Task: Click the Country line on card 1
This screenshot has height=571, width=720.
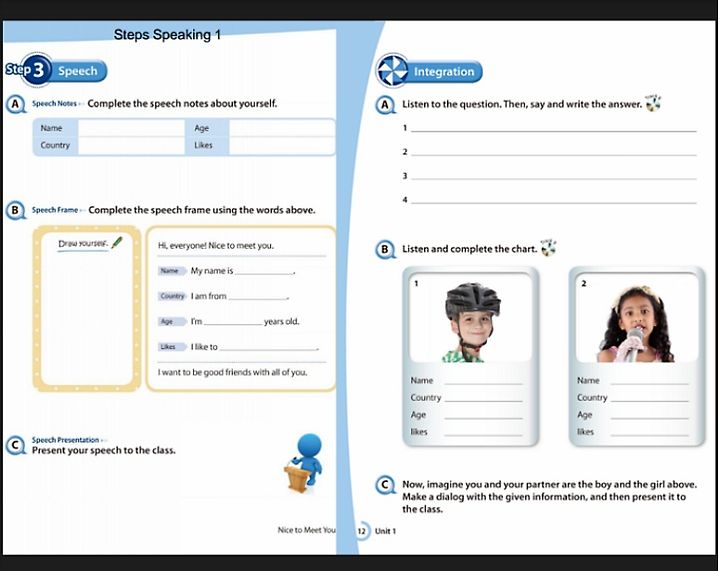Action: 484,397
